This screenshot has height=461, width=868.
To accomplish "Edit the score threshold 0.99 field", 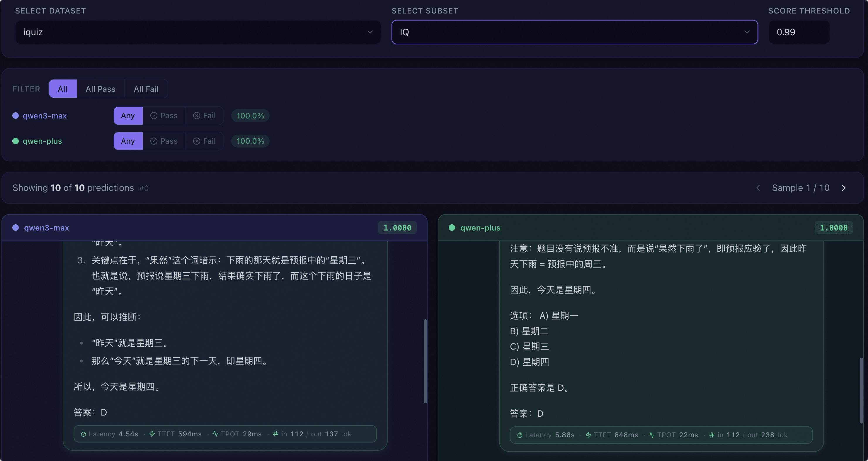I will [x=799, y=32].
